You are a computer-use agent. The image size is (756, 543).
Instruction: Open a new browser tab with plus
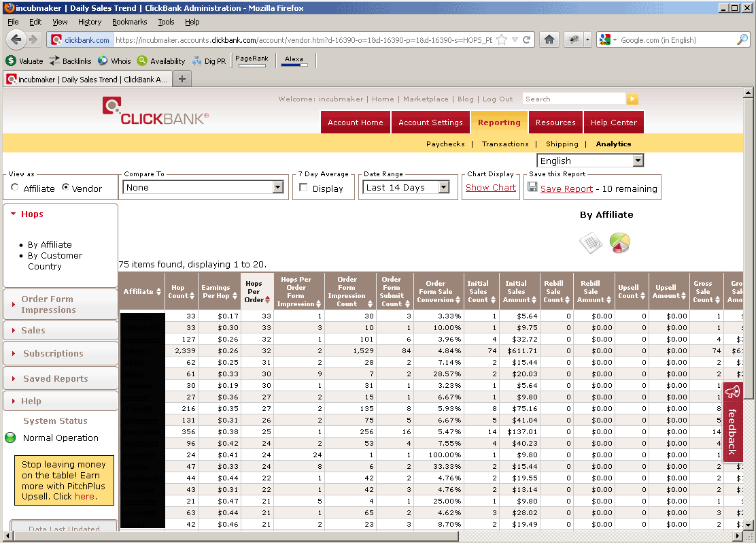pos(182,79)
